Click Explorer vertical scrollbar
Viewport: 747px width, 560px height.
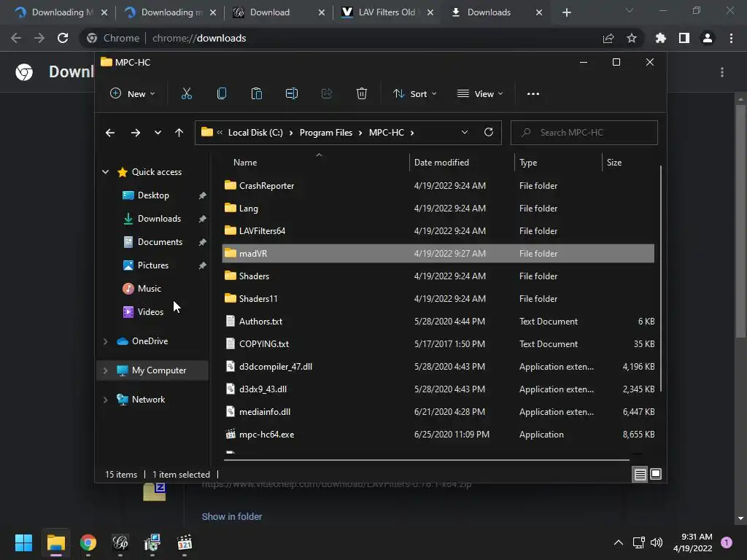click(660, 279)
